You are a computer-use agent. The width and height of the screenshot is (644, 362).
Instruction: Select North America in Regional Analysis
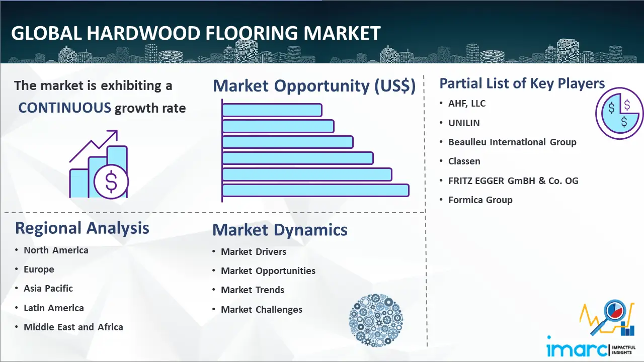click(56, 250)
